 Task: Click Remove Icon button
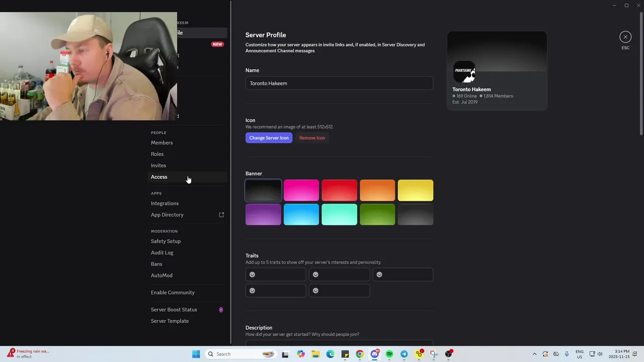pos(312,138)
